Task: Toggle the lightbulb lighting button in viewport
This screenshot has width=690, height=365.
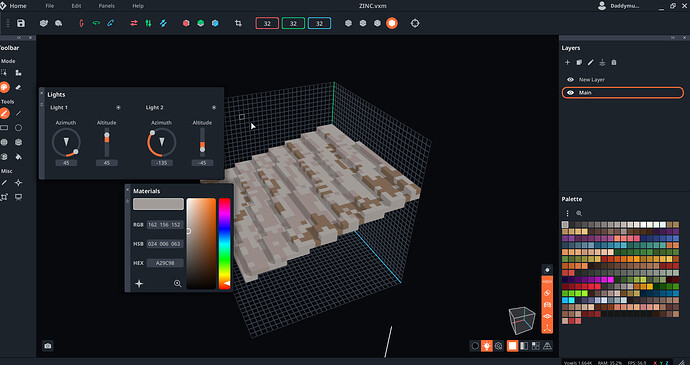Action: click(486, 346)
